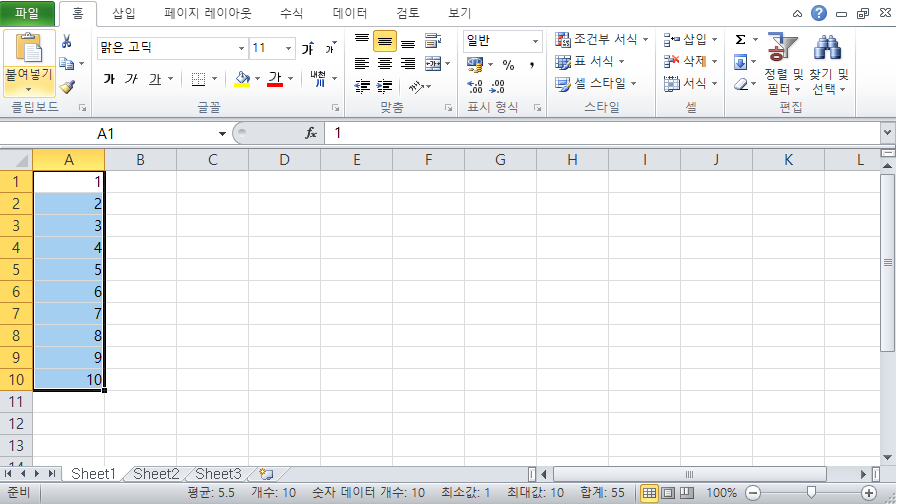Click the Fill down arrow icon
The image size is (897, 504).
(740, 62)
